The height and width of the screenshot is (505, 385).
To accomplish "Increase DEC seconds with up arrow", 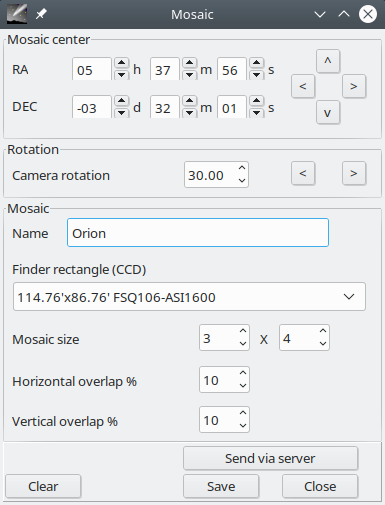I will coord(256,101).
